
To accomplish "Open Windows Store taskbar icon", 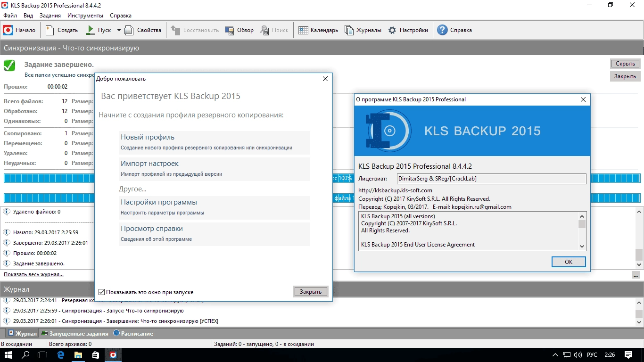I will click(95, 354).
